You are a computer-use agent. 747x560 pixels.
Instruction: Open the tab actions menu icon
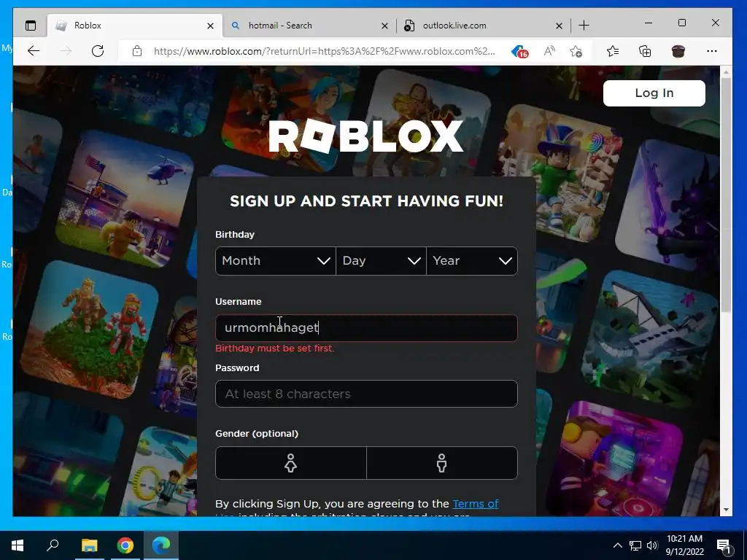pos(31,26)
